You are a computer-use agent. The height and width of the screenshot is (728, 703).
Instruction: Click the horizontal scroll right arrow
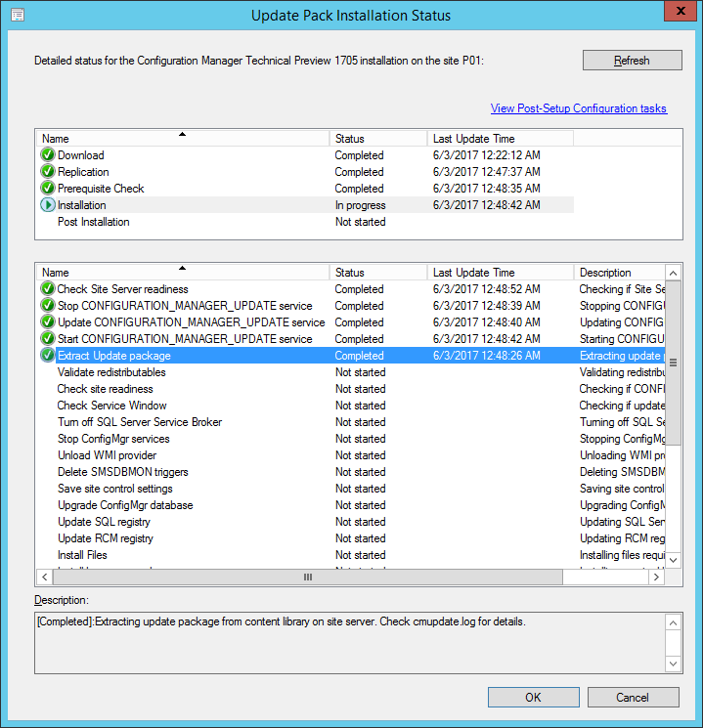click(656, 578)
